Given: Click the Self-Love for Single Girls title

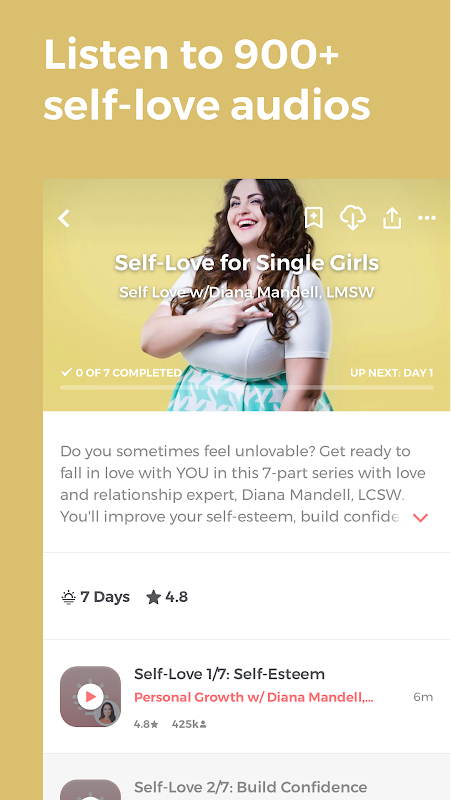Looking at the screenshot, I should point(246,263).
